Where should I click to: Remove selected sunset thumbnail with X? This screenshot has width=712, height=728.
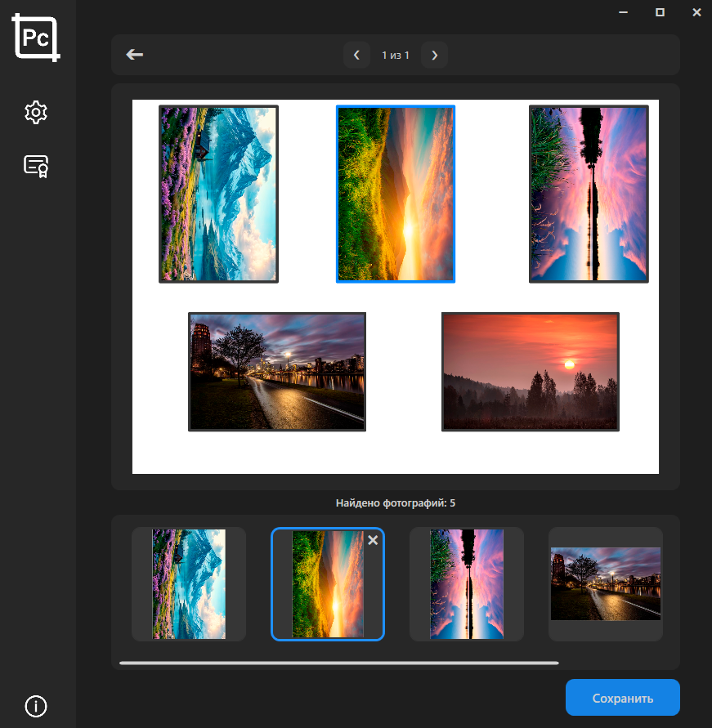tap(373, 540)
